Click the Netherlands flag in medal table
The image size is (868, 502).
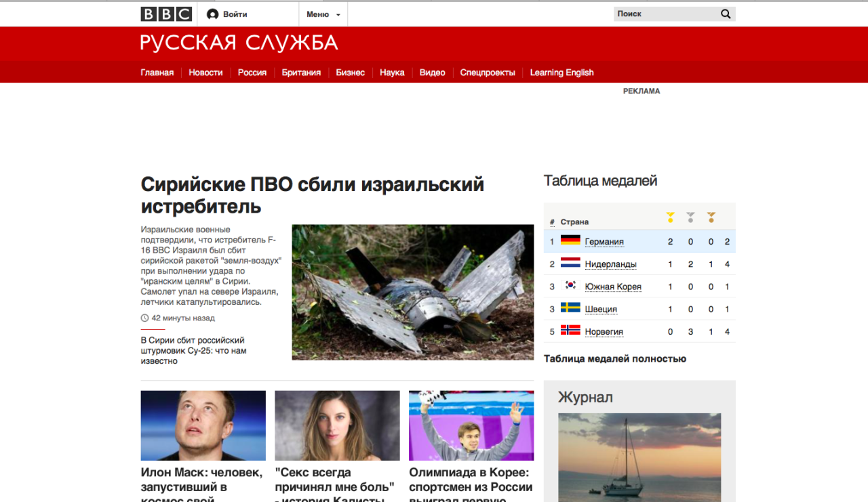click(x=570, y=263)
